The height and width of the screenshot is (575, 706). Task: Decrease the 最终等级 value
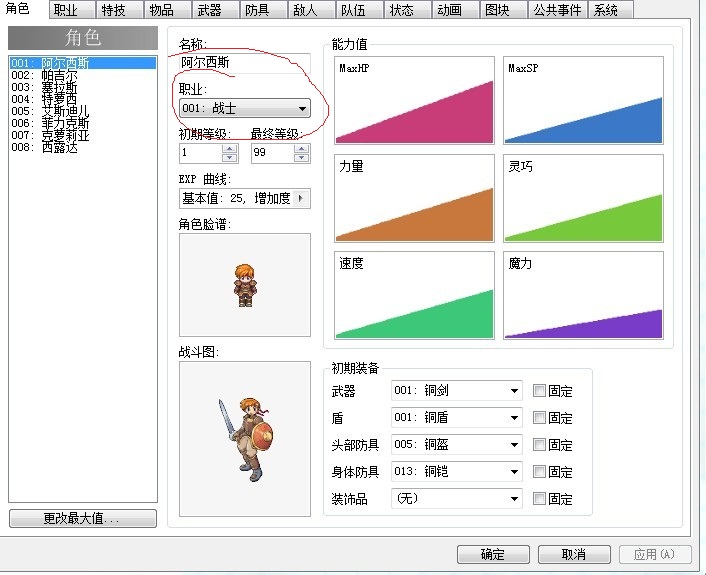coord(302,158)
